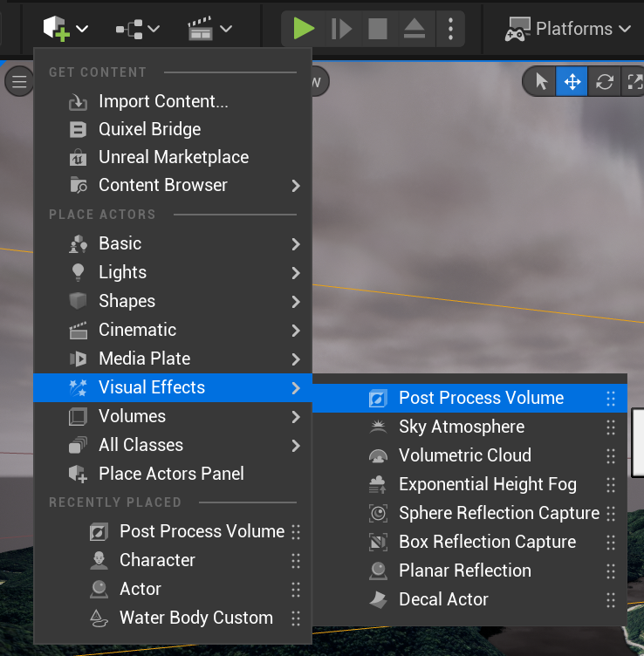Activate the Select objects cursor tool
Screen dimensions: 644x656
click(x=541, y=82)
